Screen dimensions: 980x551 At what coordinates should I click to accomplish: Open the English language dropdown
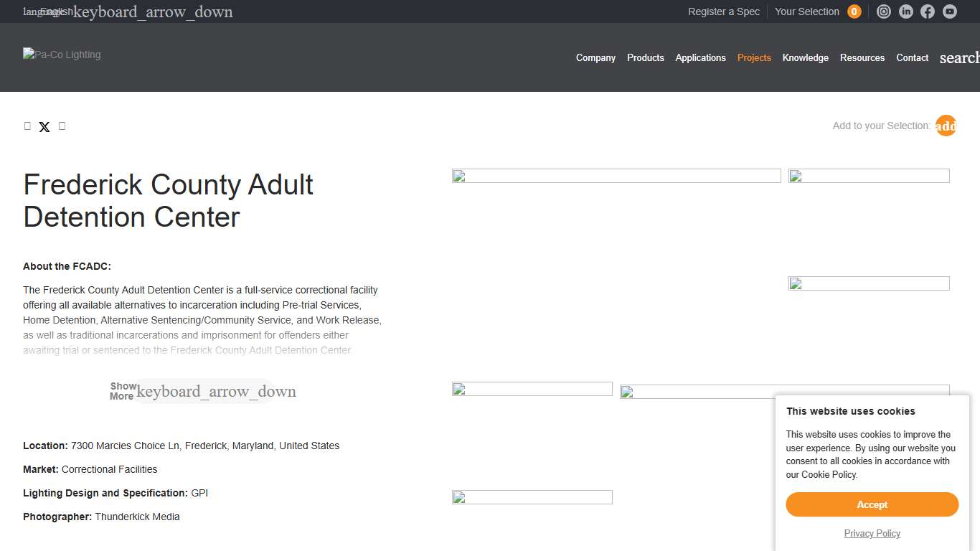coord(129,11)
